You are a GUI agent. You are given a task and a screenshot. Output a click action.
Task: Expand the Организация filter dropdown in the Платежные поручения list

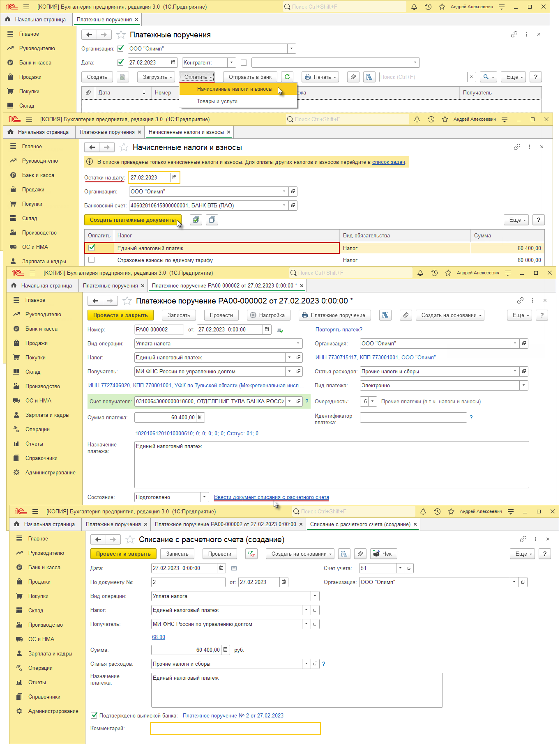(x=291, y=48)
